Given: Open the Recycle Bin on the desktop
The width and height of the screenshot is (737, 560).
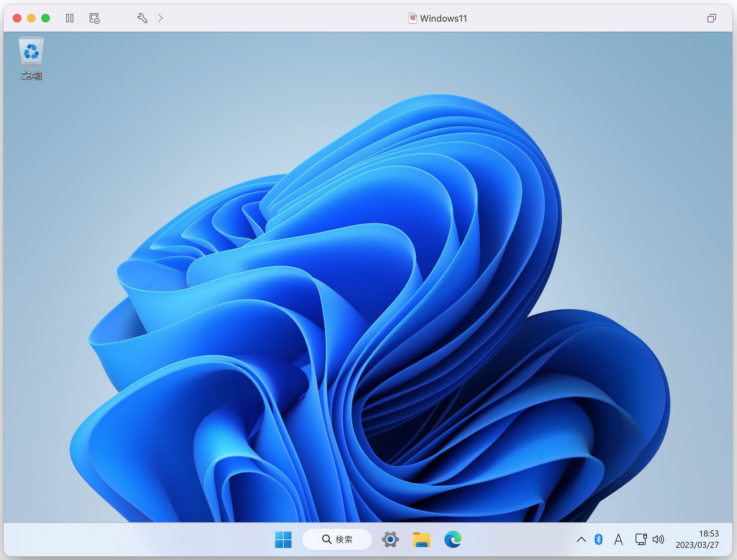Looking at the screenshot, I should (x=31, y=52).
